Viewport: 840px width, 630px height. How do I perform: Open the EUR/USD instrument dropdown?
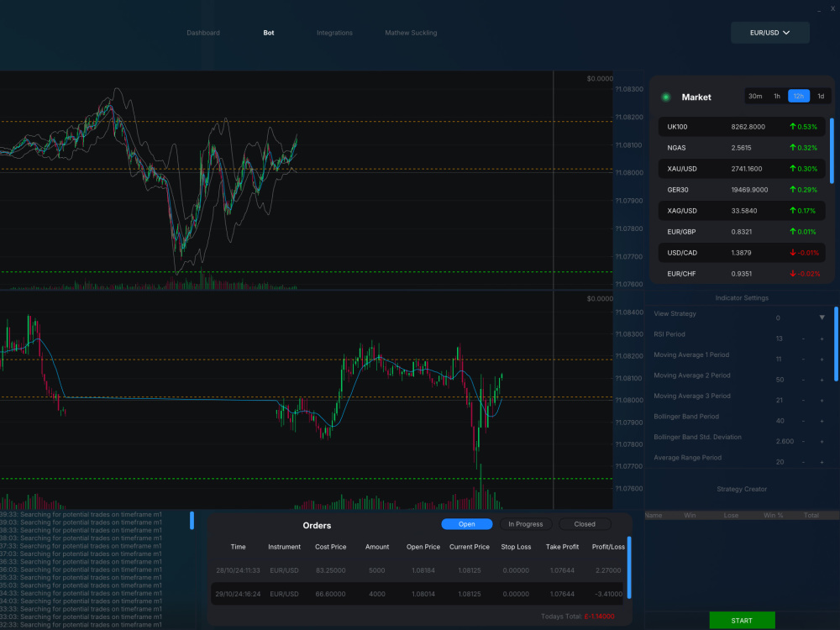[769, 32]
